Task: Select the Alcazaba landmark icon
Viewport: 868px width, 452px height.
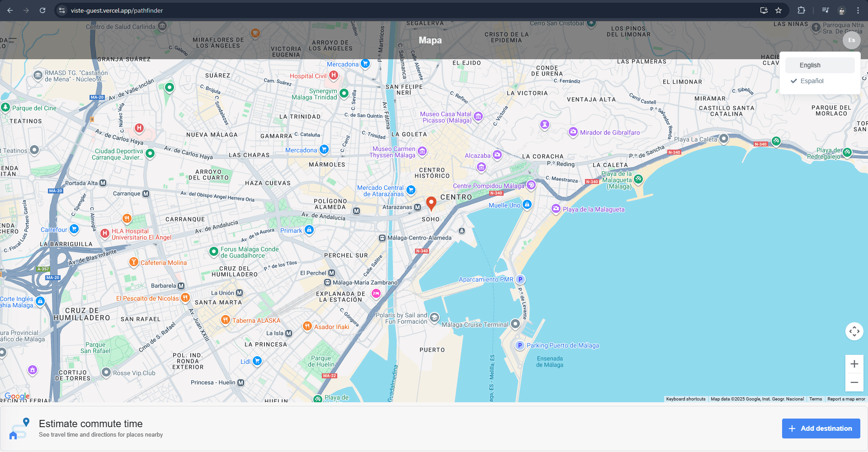Action: point(497,155)
